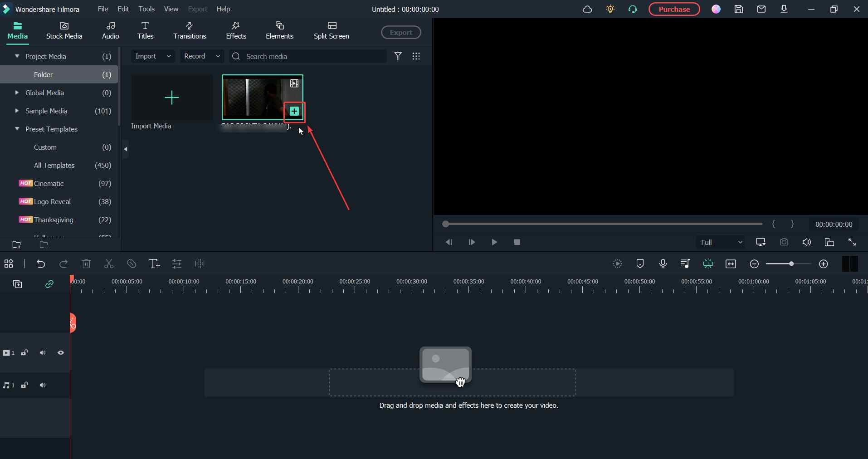
Task: Open the View menu
Action: [x=171, y=9]
